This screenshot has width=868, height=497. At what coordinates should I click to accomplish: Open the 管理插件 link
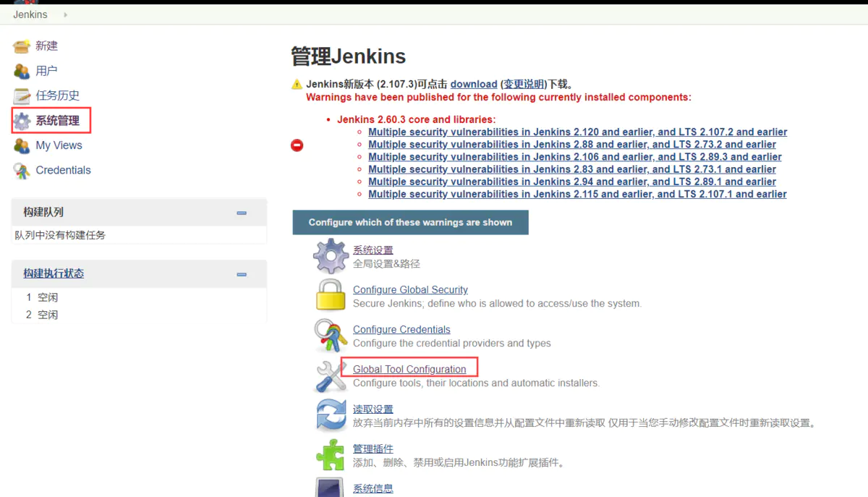[373, 449]
